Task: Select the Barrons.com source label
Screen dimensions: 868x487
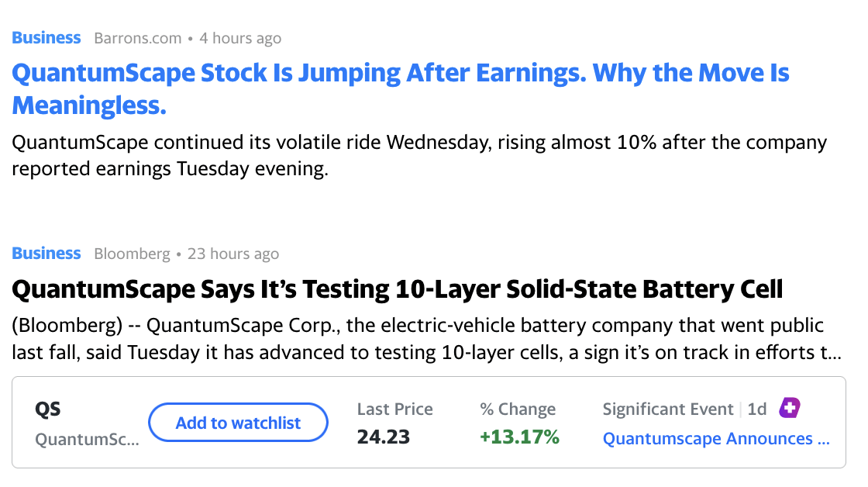Action: coord(137,38)
